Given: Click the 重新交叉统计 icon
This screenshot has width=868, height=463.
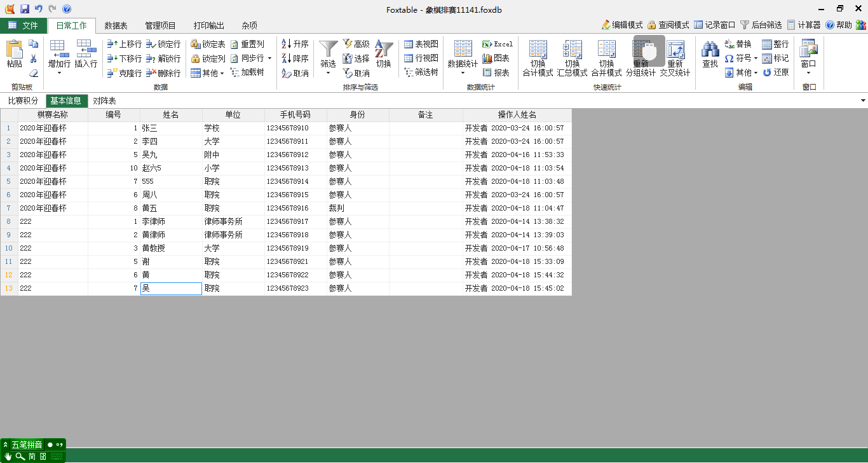Looking at the screenshot, I should [x=675, y=57].
